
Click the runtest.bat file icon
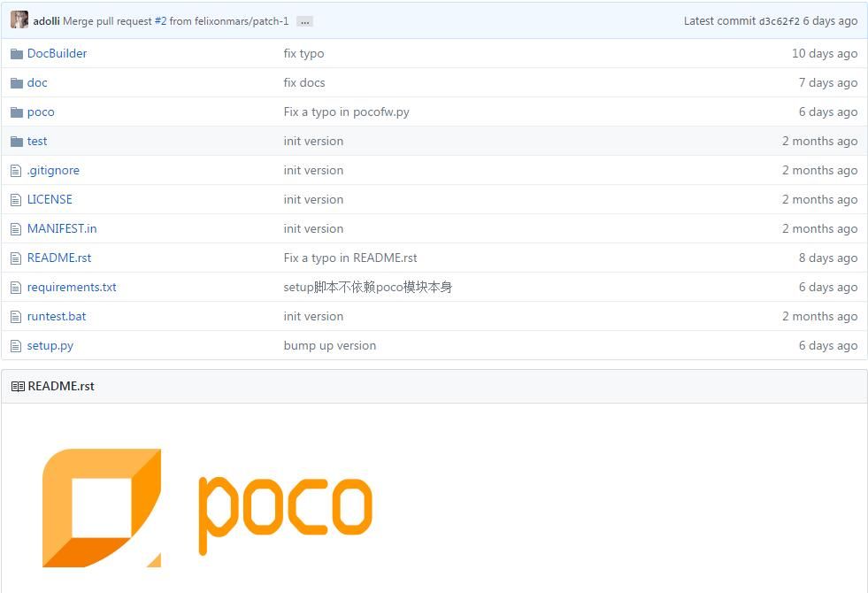[16, 317]
